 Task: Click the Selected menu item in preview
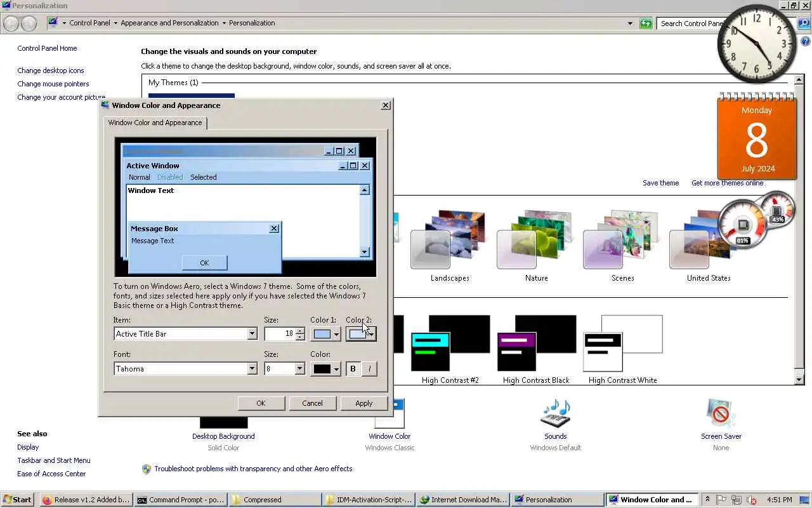(x=204, y=177)
